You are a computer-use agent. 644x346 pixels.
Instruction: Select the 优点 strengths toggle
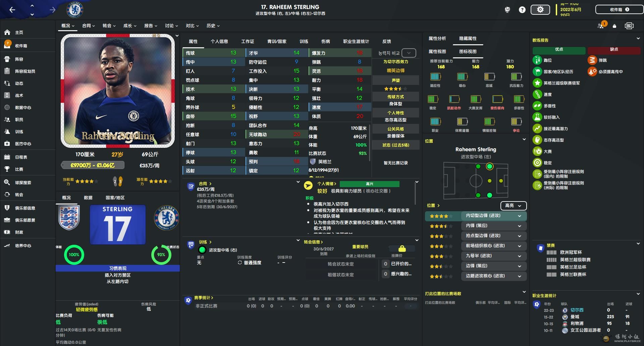559,50
